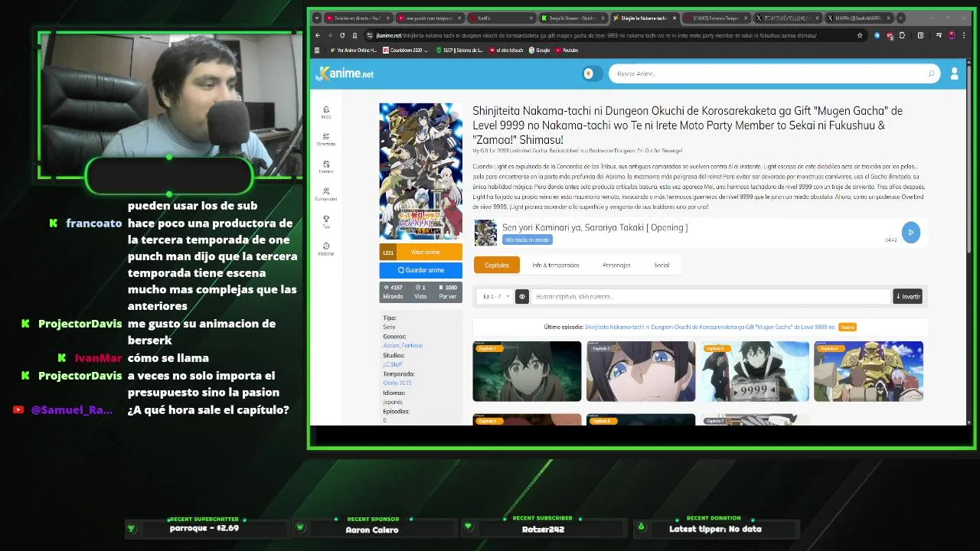Open browser home page
This screenshot has height=551, width=980.
(354, 35)
